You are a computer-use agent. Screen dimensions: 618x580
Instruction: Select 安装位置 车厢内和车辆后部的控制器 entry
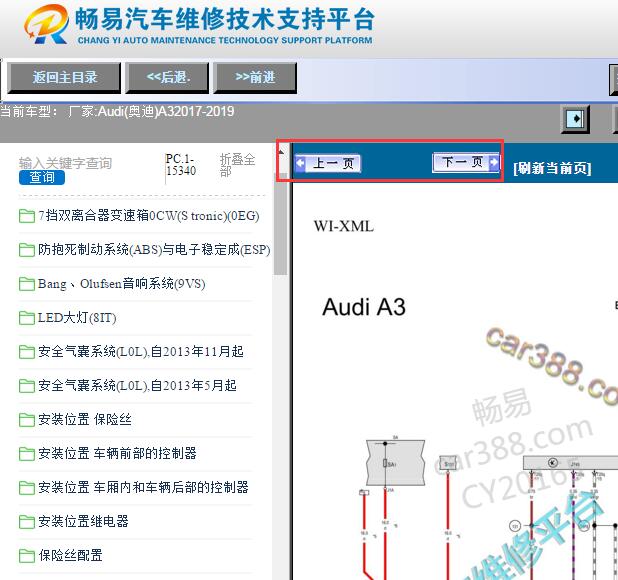143,487
